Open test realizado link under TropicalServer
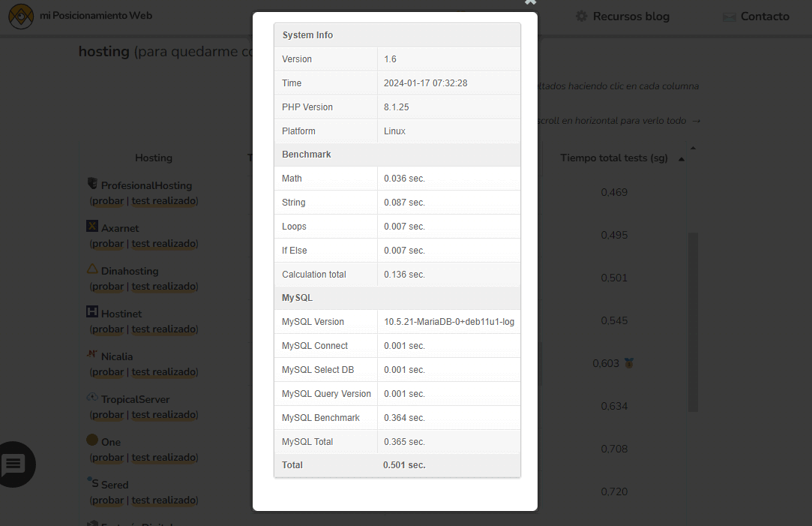This screenshot has width=812, height=526. pyautogui.click(x=164, y=415)
